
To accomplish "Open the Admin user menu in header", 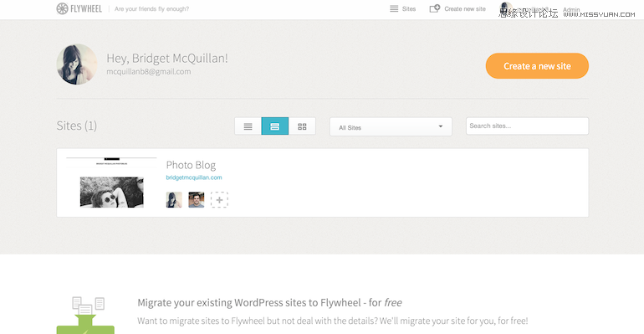I will (x=571, y=9).
